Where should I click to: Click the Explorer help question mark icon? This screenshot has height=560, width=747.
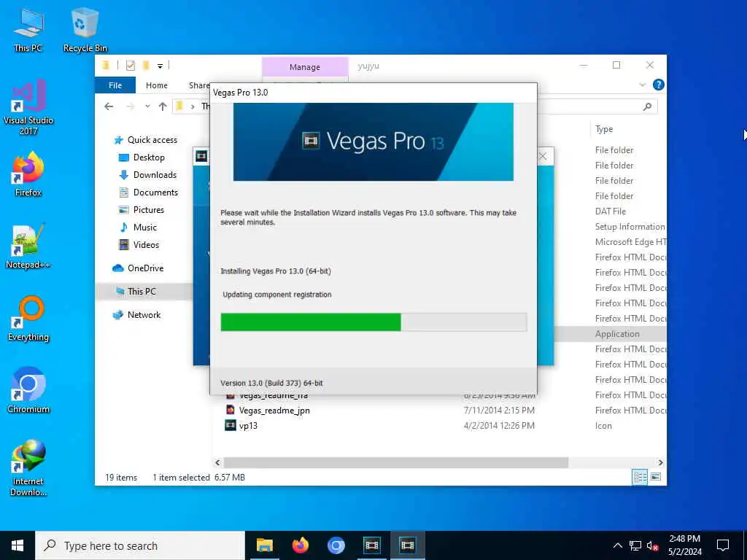659,85
